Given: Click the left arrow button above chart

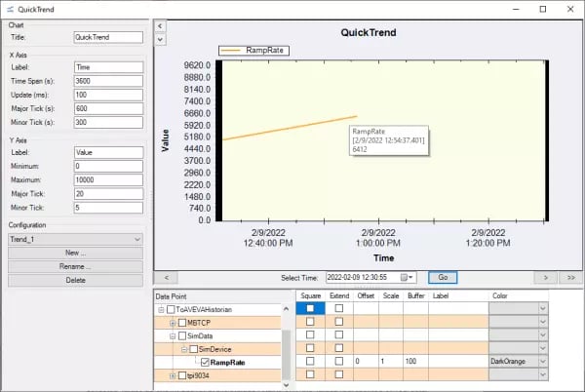Looking at the screenshot, I should point(160,26).
